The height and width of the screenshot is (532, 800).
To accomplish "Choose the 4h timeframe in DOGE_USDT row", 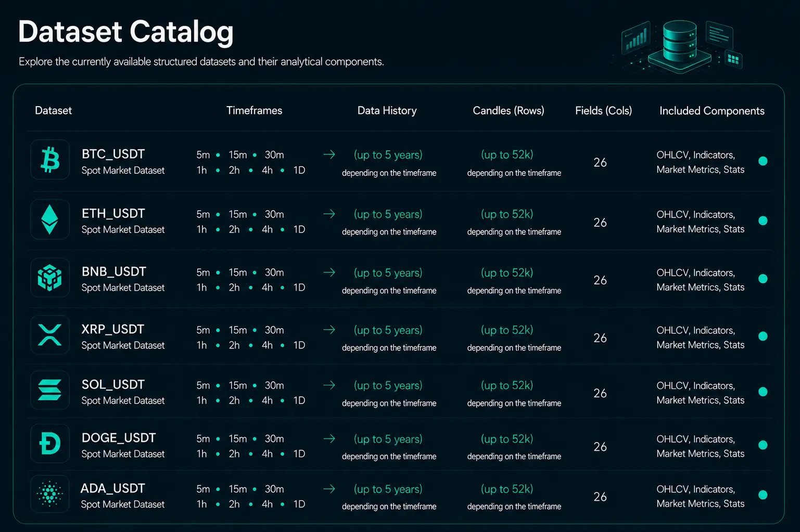I will [x=267, y=454].
